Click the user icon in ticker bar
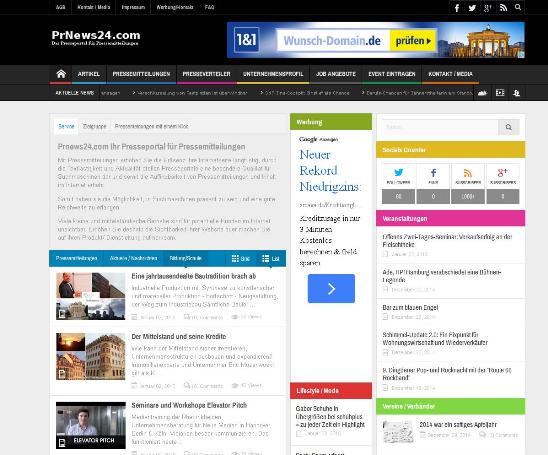 516,93
